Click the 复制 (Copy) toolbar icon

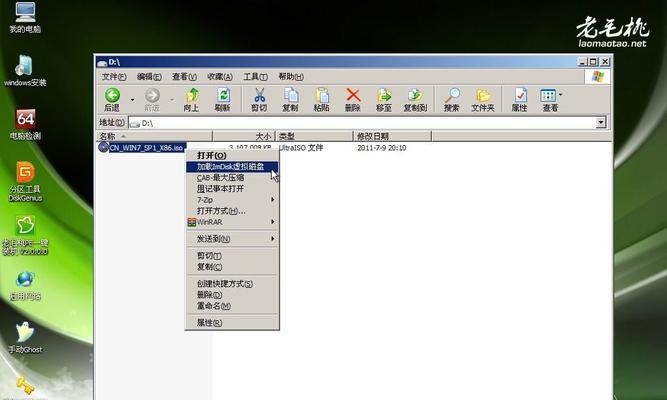pos(291,95)
